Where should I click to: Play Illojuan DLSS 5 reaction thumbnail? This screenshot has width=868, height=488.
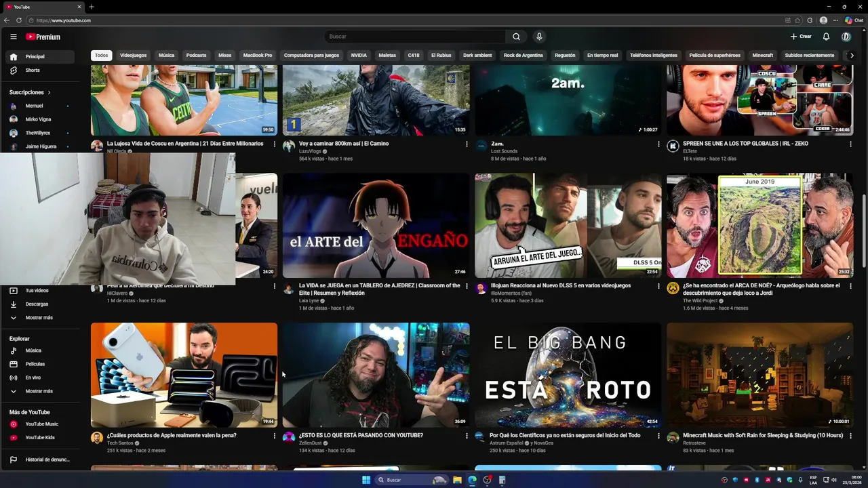568,226
